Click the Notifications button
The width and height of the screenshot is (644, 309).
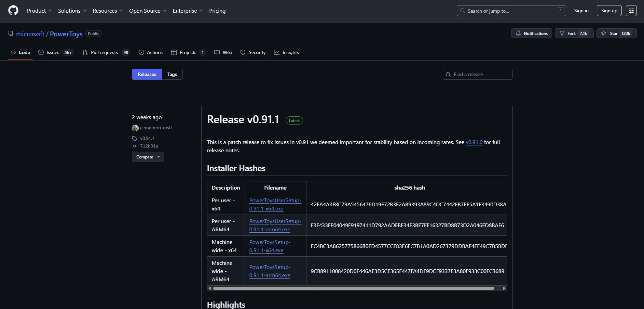pyautogui.click(x=532, y=33)
